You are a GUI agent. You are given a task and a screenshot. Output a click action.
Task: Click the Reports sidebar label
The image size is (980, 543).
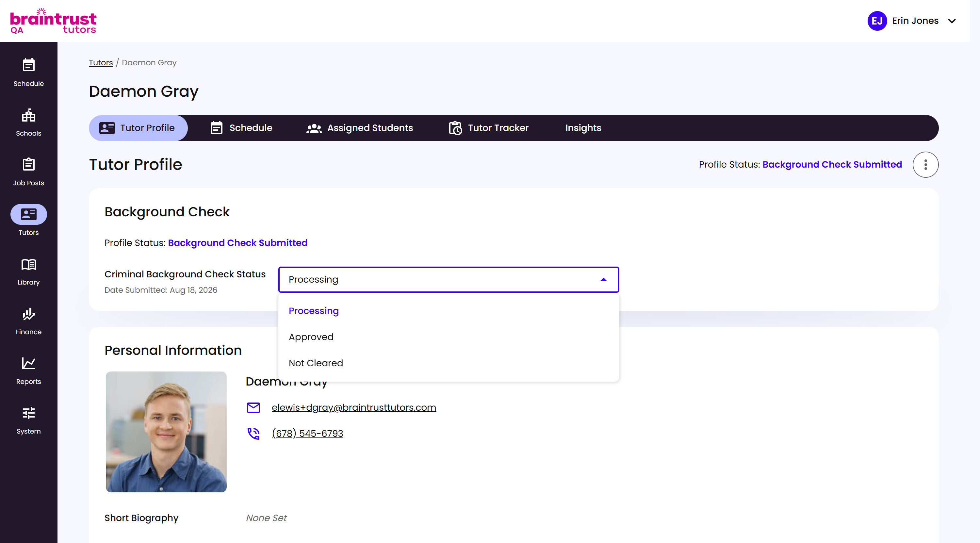[x=28, y=382]
